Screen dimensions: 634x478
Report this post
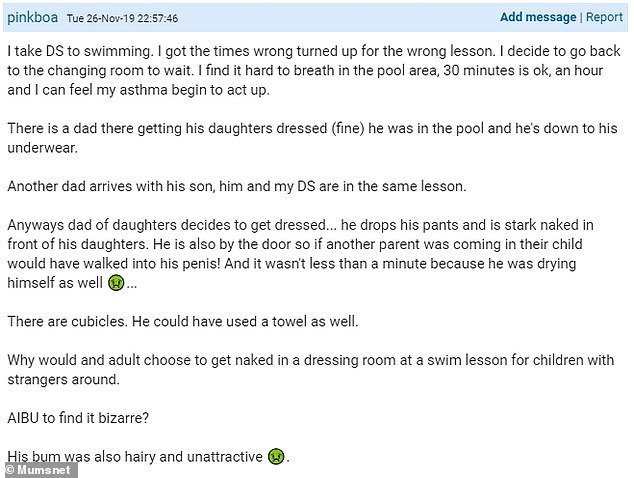coord(604,17)
